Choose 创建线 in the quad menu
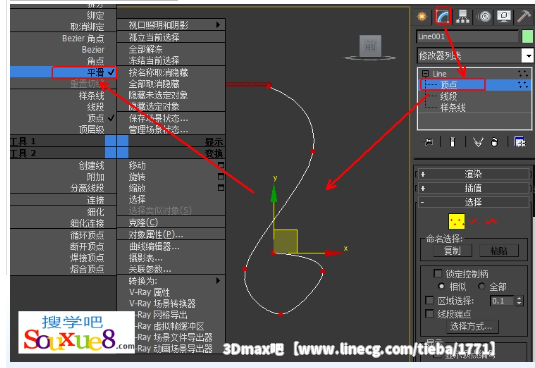 coord(91,166)
